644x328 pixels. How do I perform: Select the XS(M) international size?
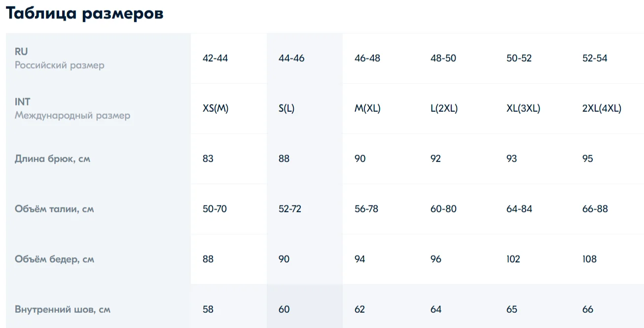215,108
